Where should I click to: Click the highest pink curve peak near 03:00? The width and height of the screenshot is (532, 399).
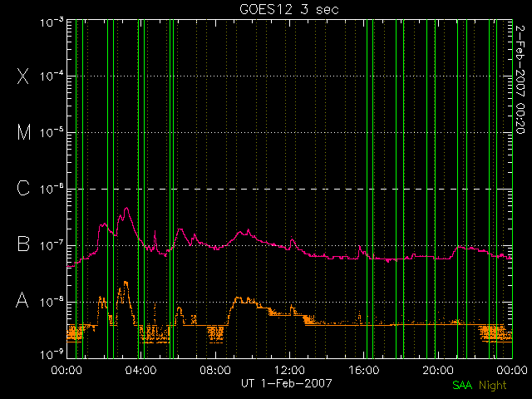tap(126, 208)
